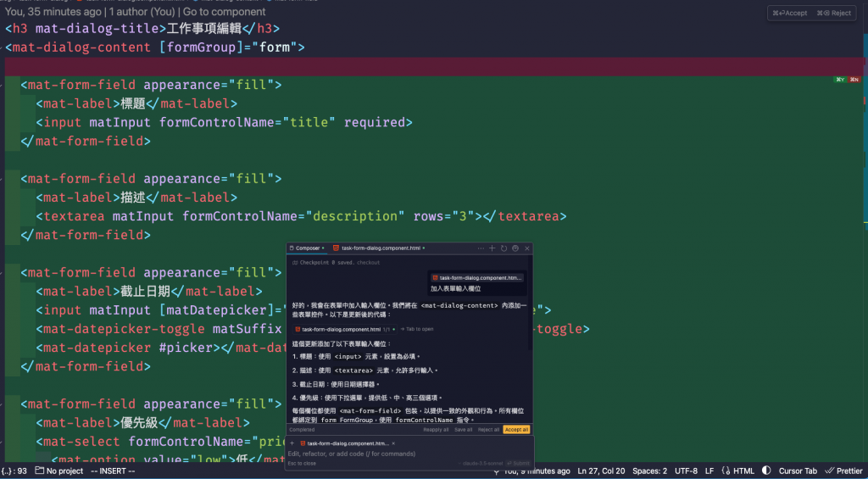This screenshot has width=868, height=479.
Task: Click the -- INSERT -- vim mode indicator
Action: (x=113, y=471)
